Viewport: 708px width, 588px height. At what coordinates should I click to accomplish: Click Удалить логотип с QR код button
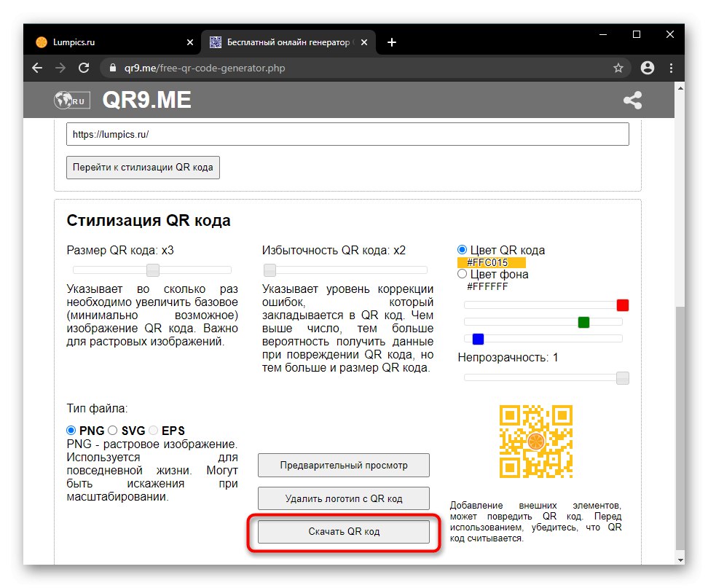click(344, 498)
